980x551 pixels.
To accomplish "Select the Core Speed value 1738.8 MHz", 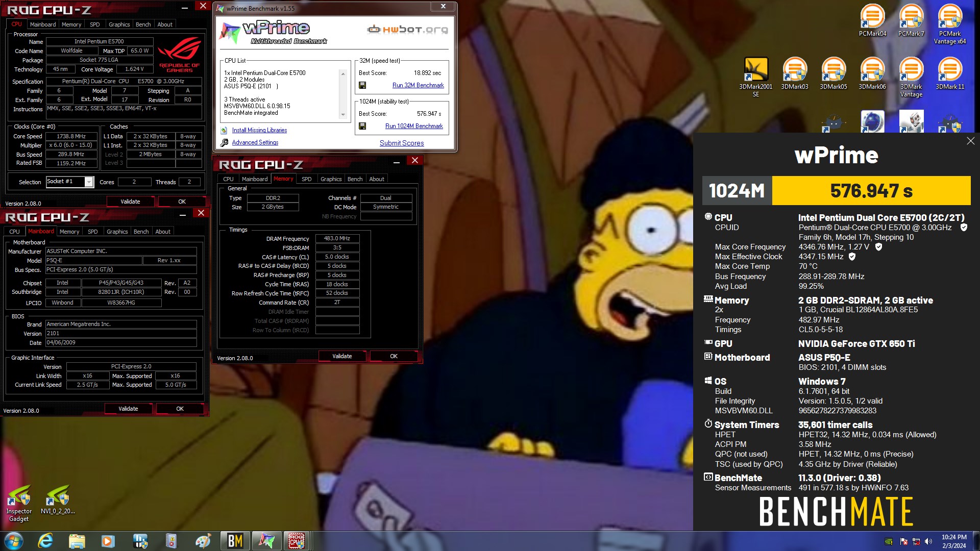I will 71,136.
